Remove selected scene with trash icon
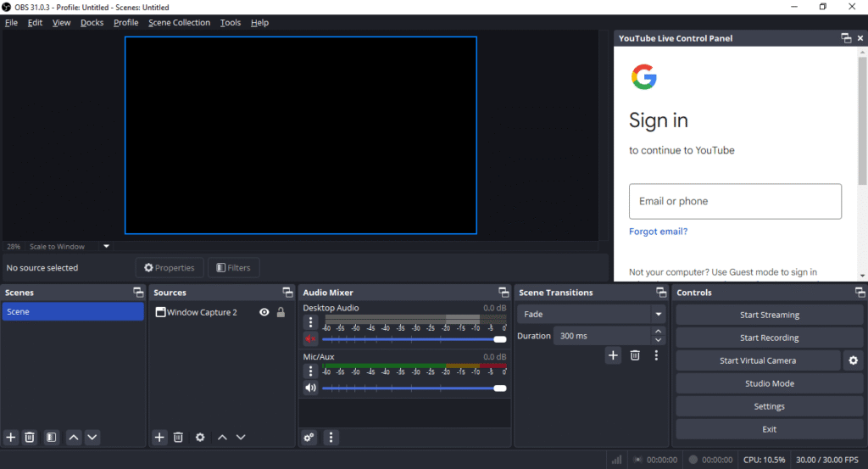The image size is (868, 469). click(x=30, y=438)
